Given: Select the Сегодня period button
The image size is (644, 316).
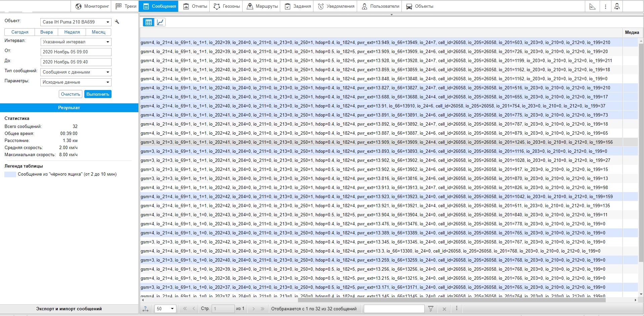Looking at the screenshot, I should pyautogui.click(x=20, y=32).
